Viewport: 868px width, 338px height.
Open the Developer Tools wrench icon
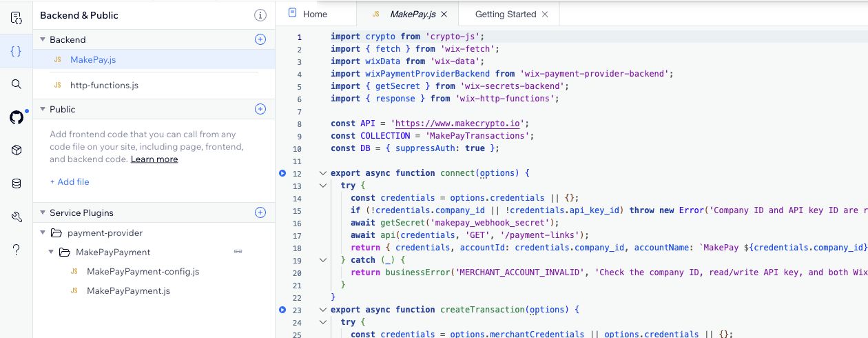pyautogui.click(x=17, y=217)
